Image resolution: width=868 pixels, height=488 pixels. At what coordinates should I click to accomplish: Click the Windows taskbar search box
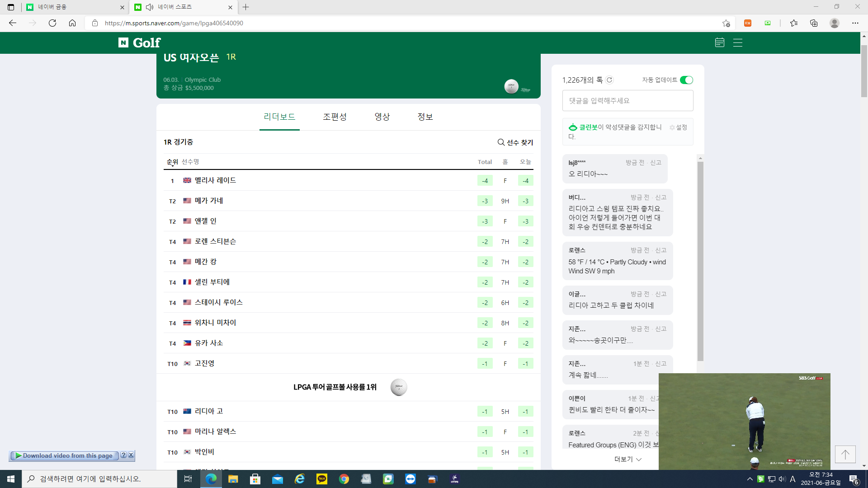click(x=99, y=479)
